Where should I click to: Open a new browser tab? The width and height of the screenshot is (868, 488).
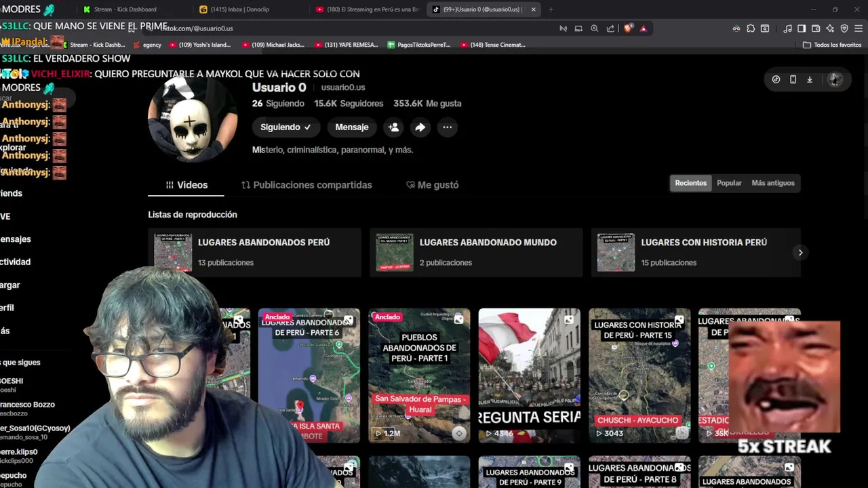(551, 9)
